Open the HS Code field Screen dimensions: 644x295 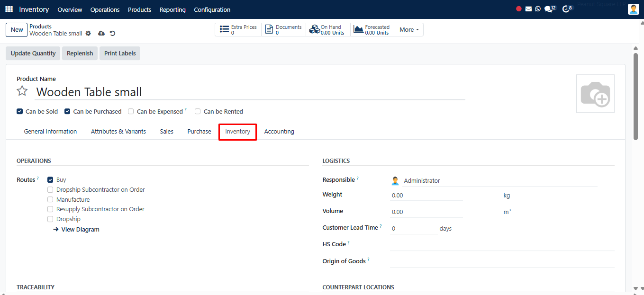coord(502,244)
